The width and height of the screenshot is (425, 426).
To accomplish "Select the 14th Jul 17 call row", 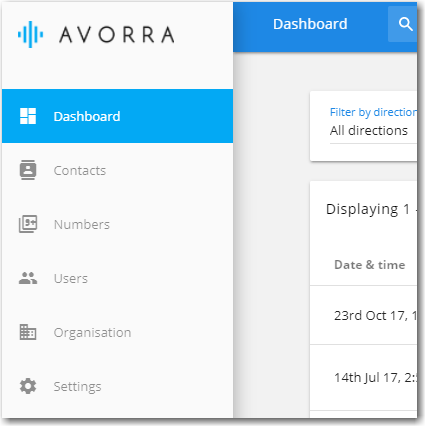I will tap(363, 377).
